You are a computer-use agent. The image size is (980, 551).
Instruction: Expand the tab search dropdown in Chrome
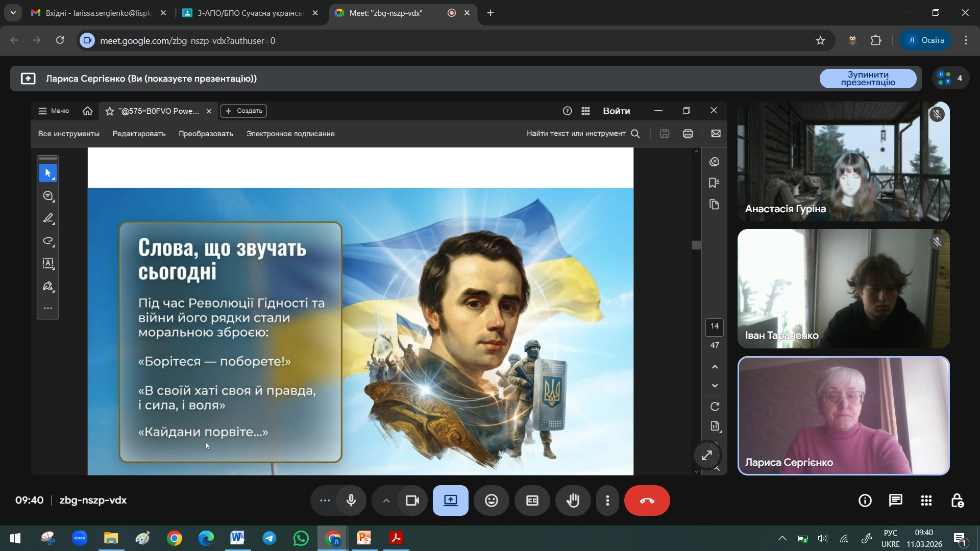13,13
